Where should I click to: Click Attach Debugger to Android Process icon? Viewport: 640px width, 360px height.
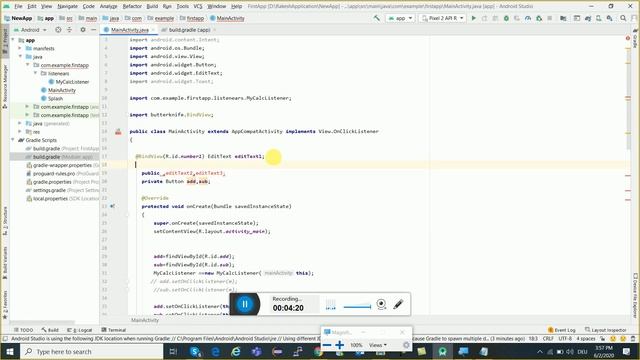(x=539, y=18)
